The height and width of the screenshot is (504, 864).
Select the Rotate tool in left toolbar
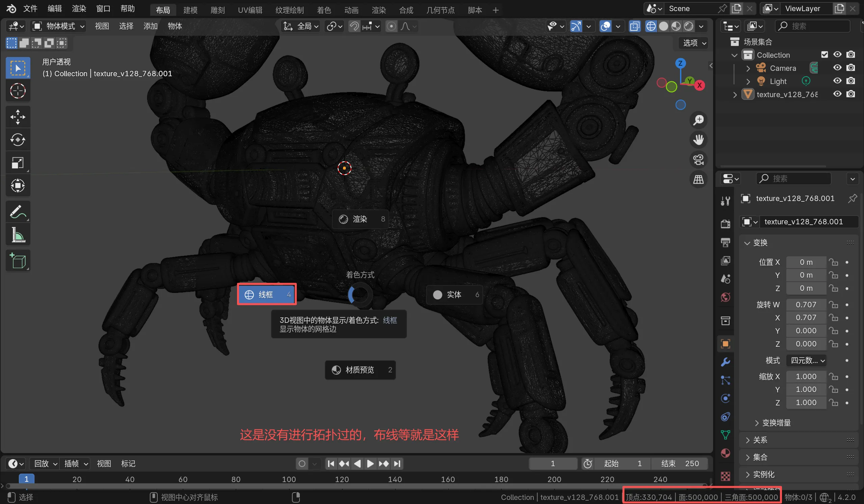pos(18,140)
